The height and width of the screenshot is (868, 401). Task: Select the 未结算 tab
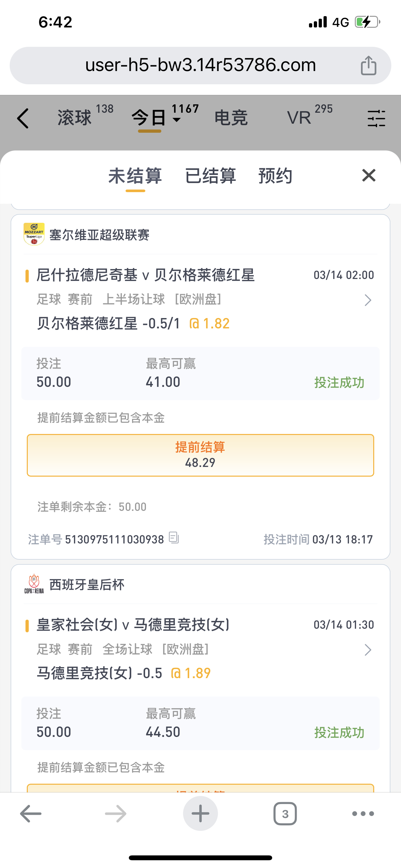click(135, 176)
